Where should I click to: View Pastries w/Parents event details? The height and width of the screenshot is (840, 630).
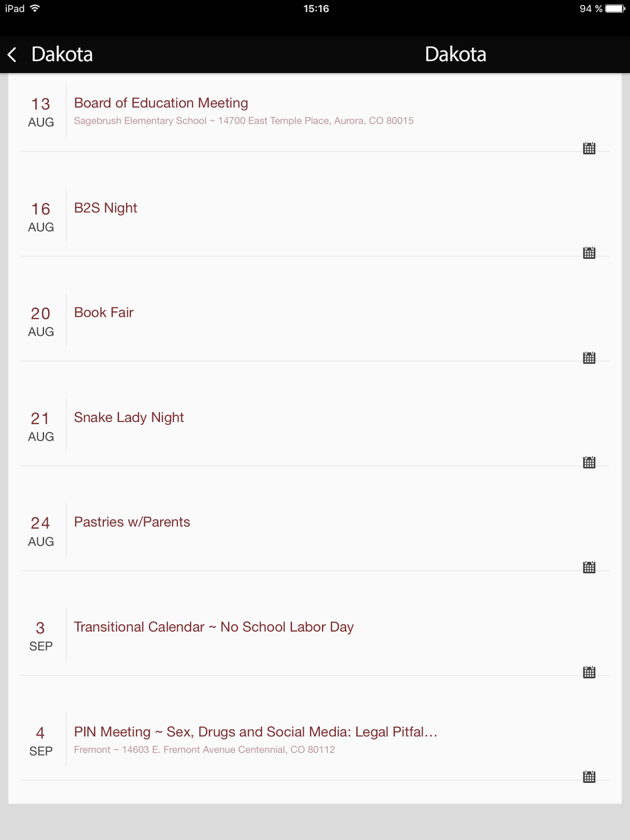point(132,522)
